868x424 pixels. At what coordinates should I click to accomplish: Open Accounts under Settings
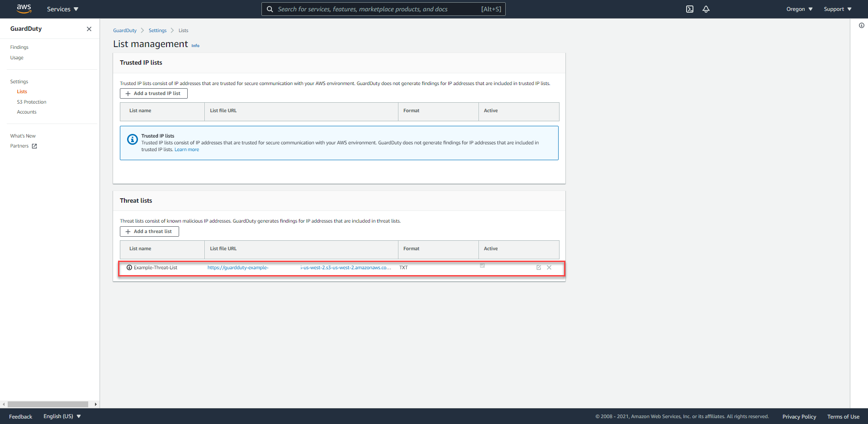[x=27, y=112]
